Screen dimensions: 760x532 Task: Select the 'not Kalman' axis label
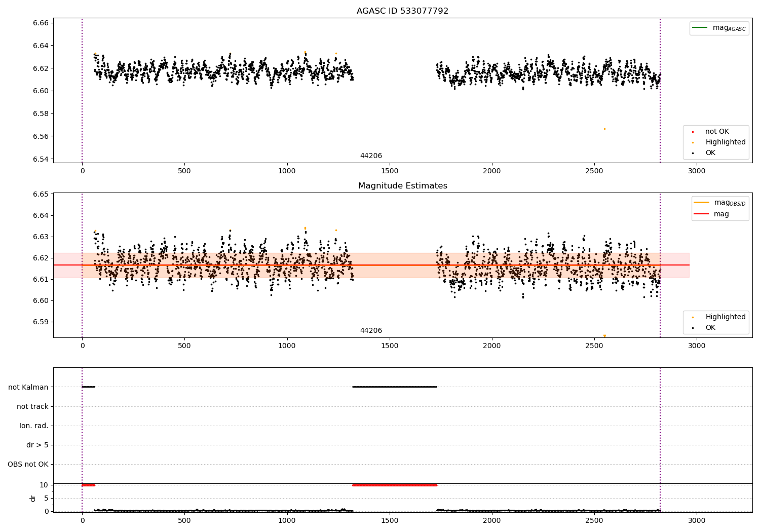(x=28, y=387)
